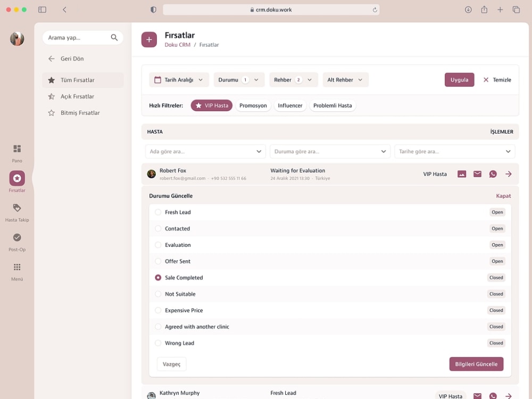The width and height of the screenshot is (532, 399).
Task: Expand the Ada göre ara combo box
Action: tap(205, 151)
